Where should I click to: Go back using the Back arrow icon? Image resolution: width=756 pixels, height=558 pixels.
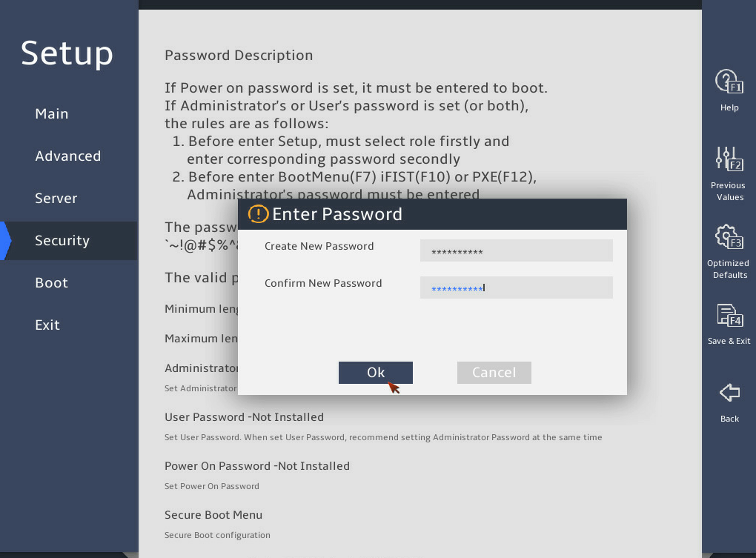click(x=729, y=392)
